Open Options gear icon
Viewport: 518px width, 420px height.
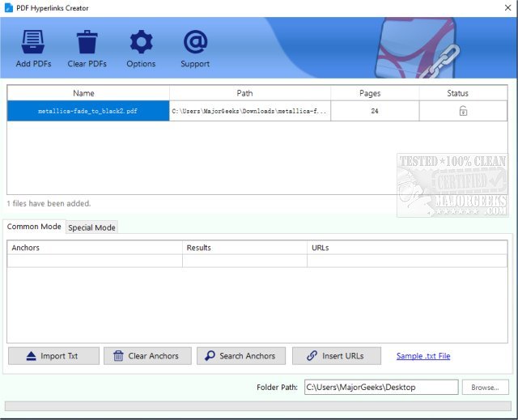point(141,43)
